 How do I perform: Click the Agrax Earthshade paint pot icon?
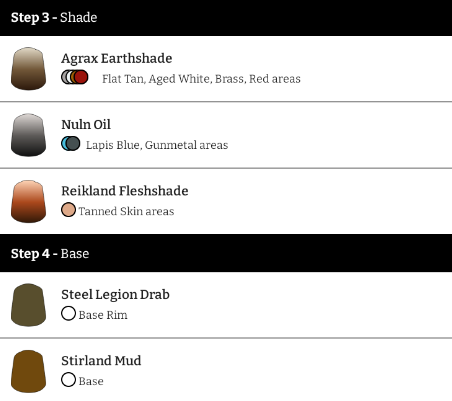click(28, 69)
